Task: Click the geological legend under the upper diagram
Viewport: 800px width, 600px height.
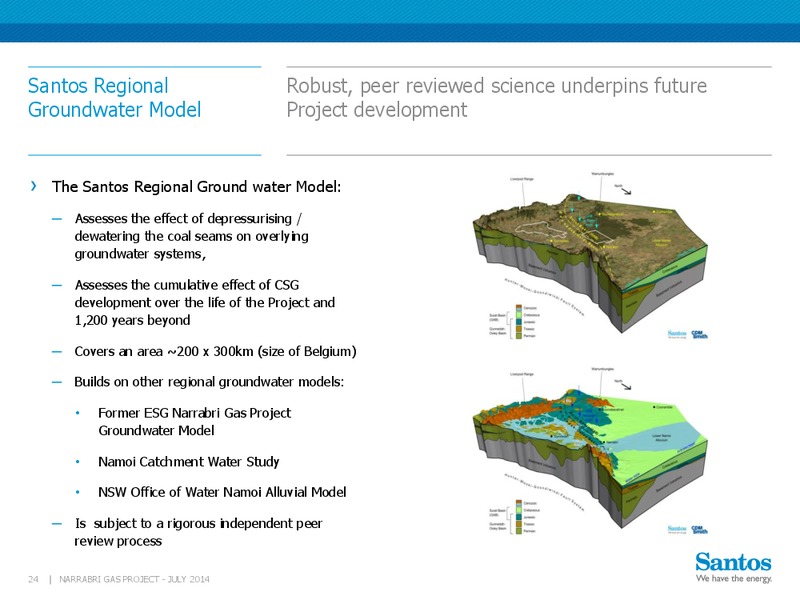Action: 514,322
